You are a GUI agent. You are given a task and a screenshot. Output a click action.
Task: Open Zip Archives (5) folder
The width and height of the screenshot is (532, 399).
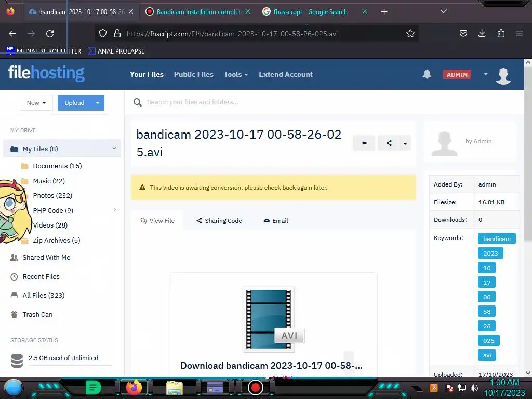coord(56,240)
